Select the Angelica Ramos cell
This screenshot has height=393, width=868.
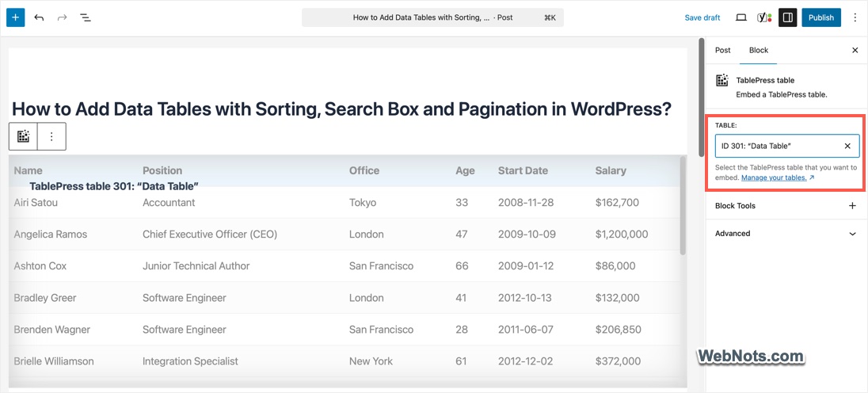tap(51, 235)
